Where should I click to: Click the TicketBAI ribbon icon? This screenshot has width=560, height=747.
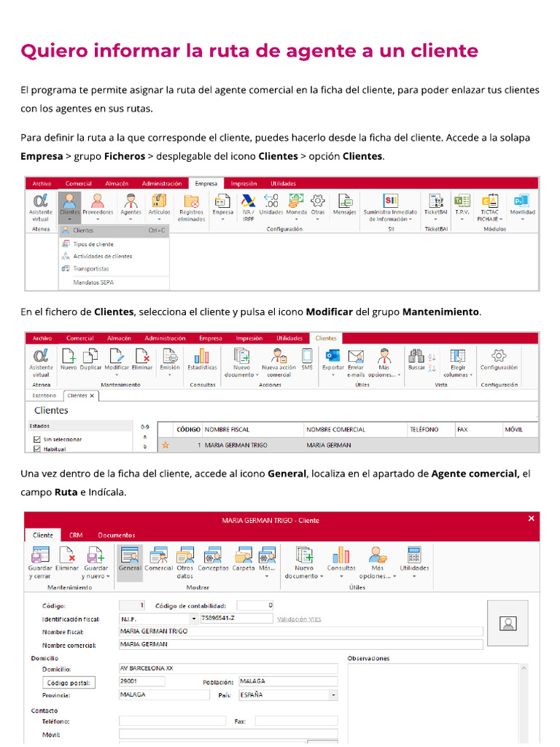[436, 206]
